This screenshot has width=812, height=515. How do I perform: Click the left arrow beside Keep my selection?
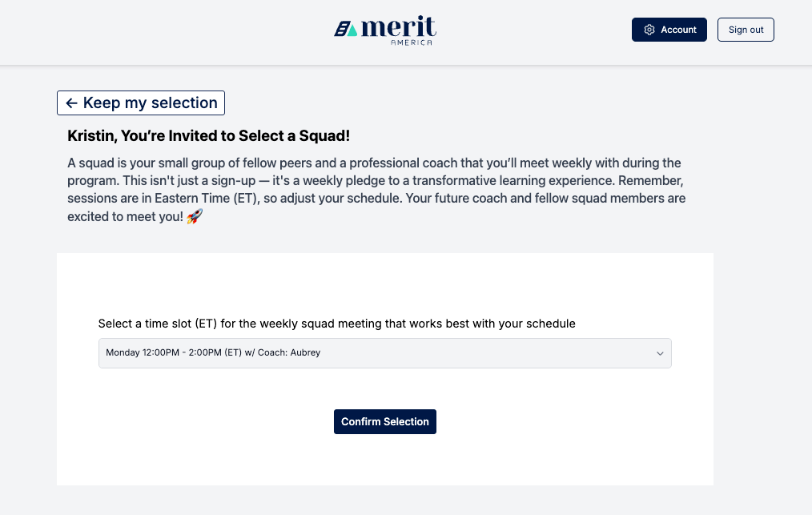71,103
